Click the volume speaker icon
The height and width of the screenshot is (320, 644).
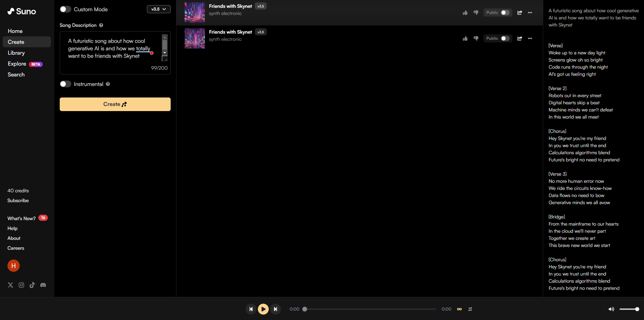(611, 309)
